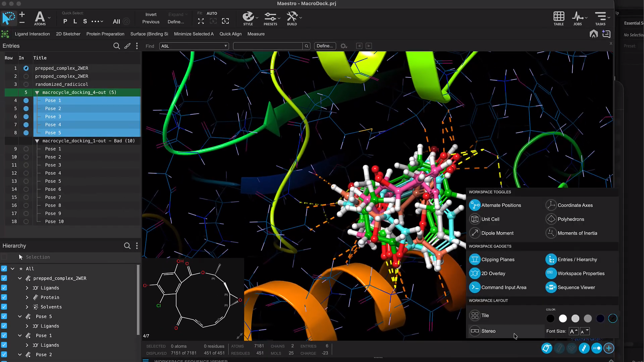This screenshot has width=644, height=362.
Task: Toggle Command Input Area gadget
Action: pyautogui.click(x=498, y=288)
